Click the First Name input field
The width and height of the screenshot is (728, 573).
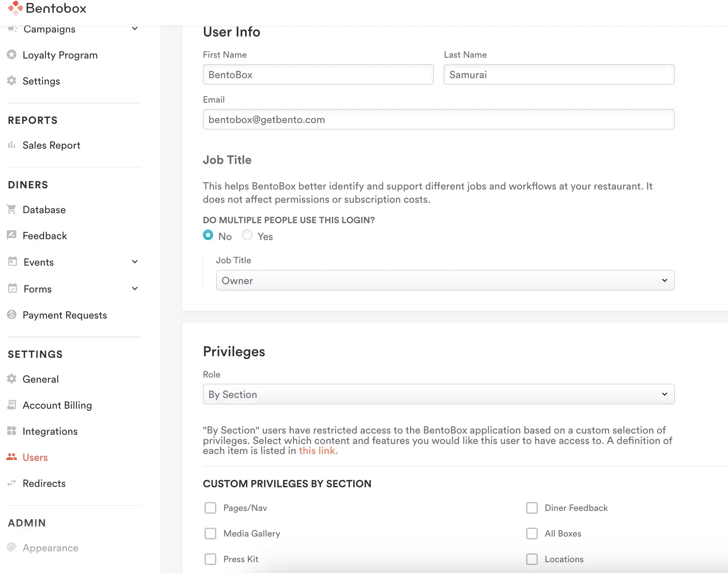pos(318,75)
